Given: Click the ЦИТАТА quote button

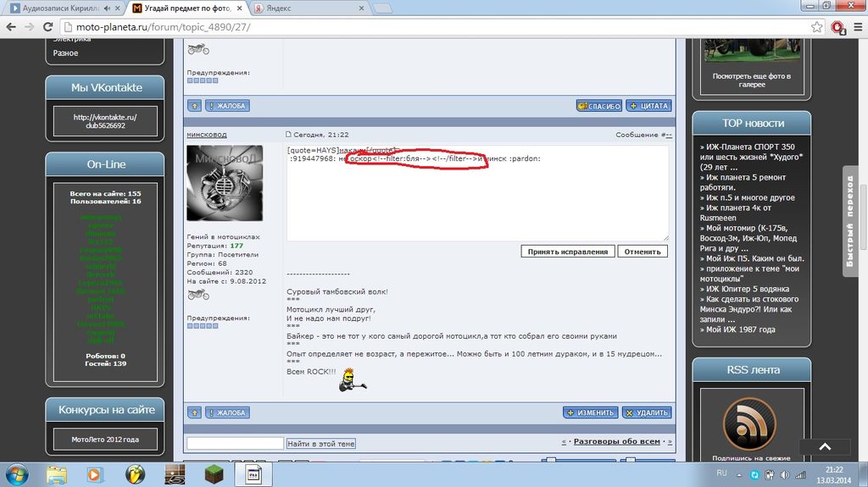Looking at the screenshot, I should point(649,106).
